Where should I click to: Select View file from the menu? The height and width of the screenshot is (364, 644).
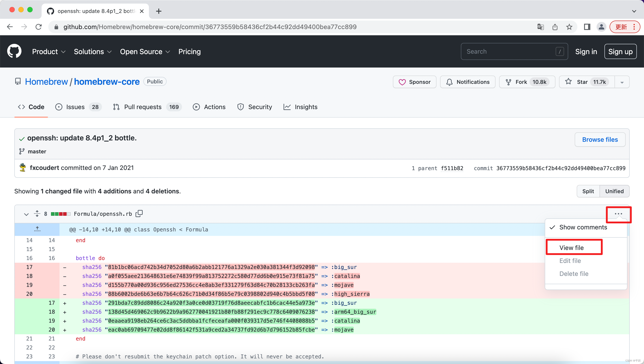coord(571,248)
